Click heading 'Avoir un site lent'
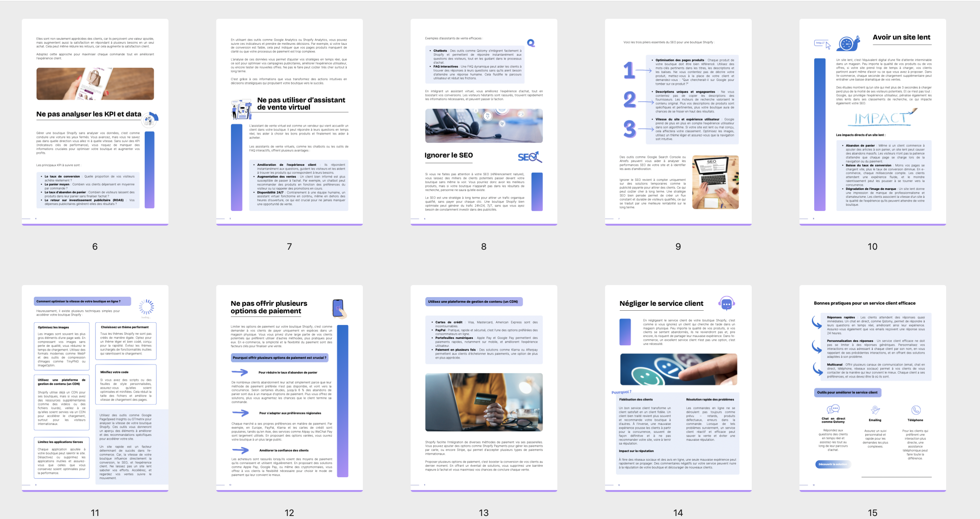 coord(901,37)
